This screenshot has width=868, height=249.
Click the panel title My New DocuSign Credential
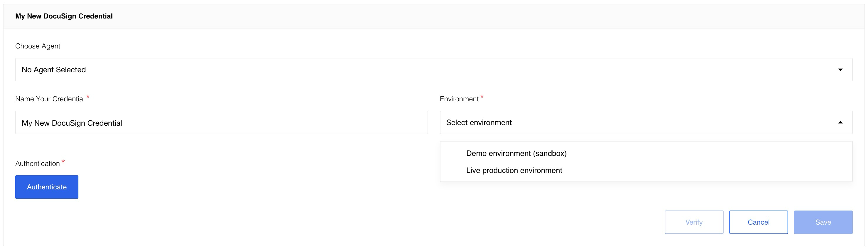click(64, 16)
